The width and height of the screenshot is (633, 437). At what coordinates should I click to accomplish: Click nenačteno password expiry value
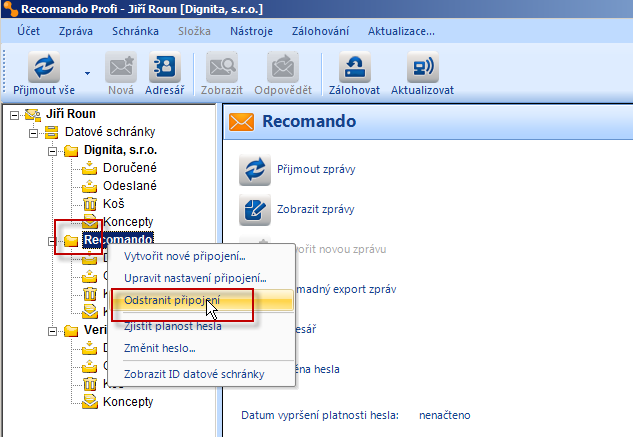coord(444,415)
